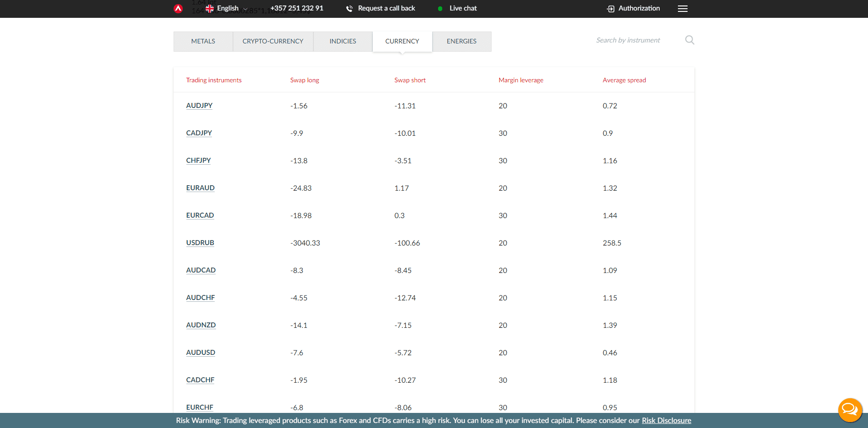The width and height of the screenshot is (868, 428).
Task: Open the CADCHF instrument
Action: click(200, 380)
